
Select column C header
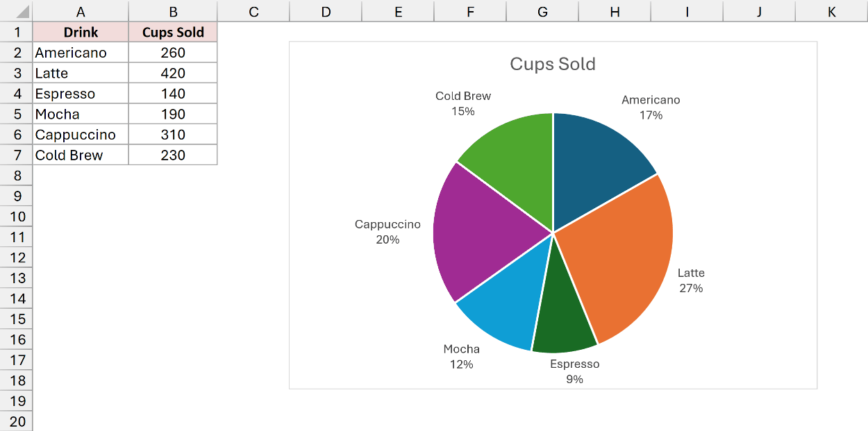point(253,11)
